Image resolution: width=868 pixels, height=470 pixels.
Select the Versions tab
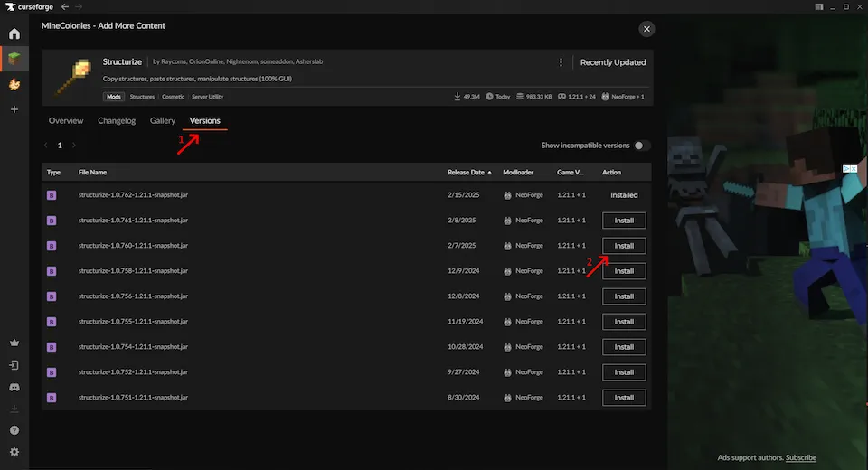pos(205,121)
